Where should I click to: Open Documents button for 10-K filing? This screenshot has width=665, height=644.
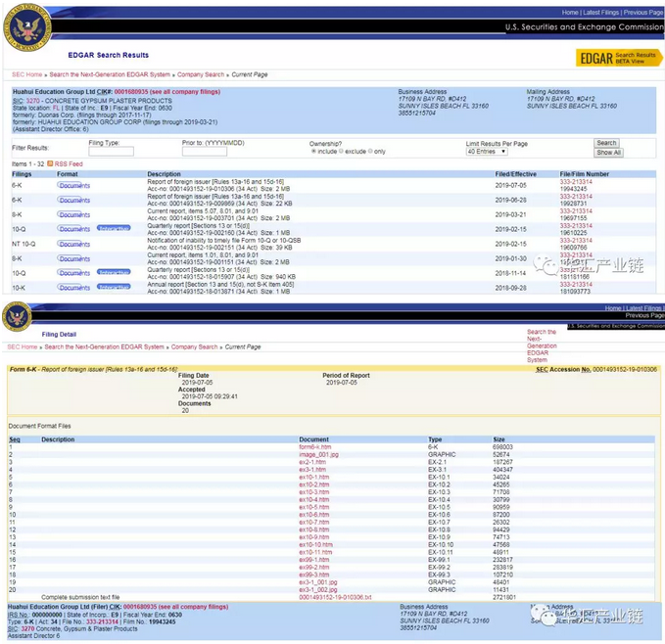pyautogui.click(x=73, y=288)
